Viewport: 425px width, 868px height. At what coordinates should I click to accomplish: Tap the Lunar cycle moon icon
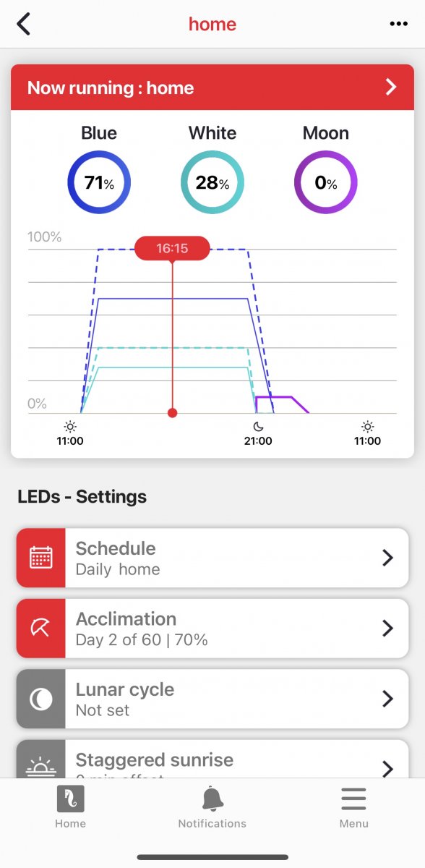[x=41, y=699]
